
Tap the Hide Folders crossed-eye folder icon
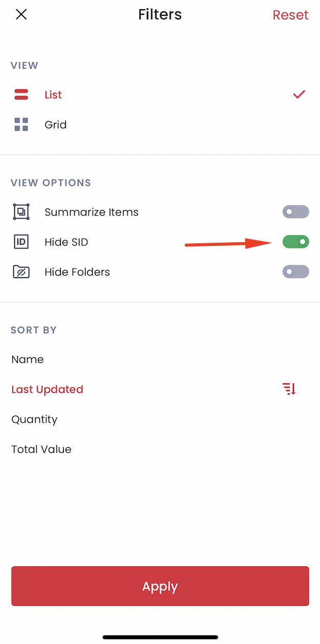click(x=21, y=271)
